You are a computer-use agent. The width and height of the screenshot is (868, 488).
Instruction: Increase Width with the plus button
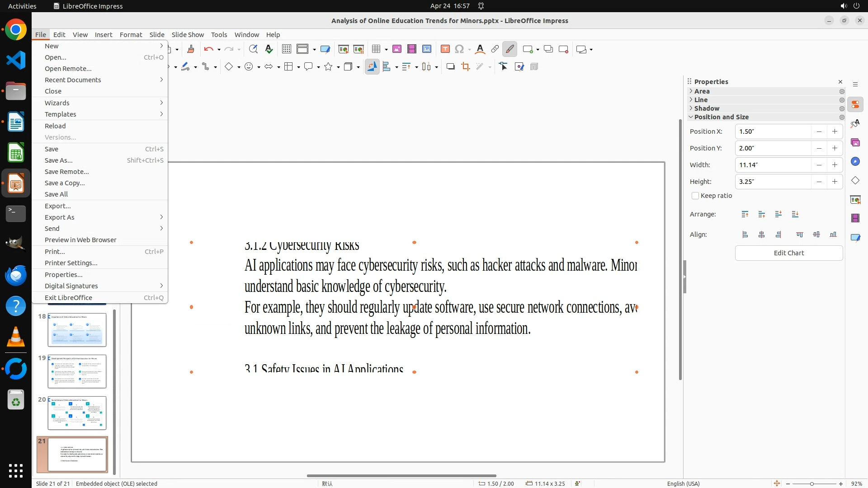(835, 165)
